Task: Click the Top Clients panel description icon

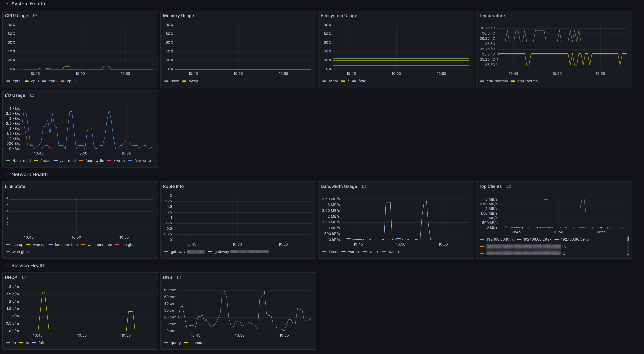Action: pyautogui.click(x=509, y=186)
